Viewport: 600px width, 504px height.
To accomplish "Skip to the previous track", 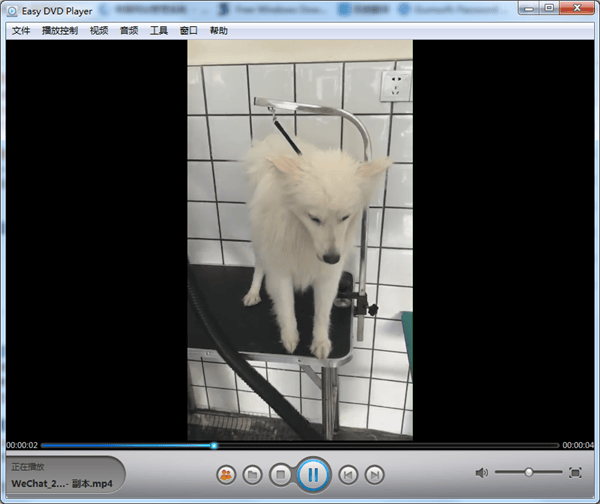I will (347, 473).
